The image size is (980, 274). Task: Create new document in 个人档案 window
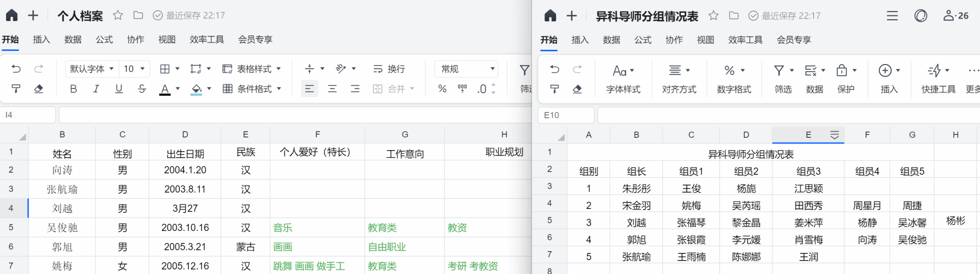(x=33, y=15)
